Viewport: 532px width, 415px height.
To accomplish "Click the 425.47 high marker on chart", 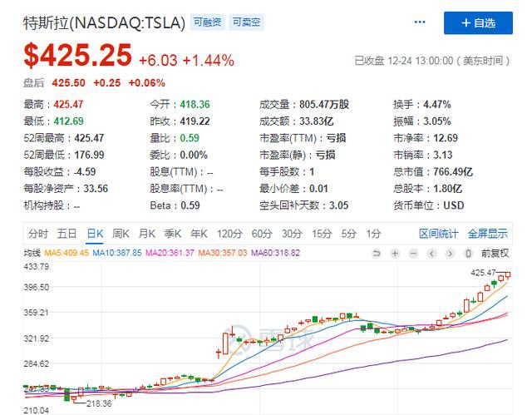I will 483,273.
